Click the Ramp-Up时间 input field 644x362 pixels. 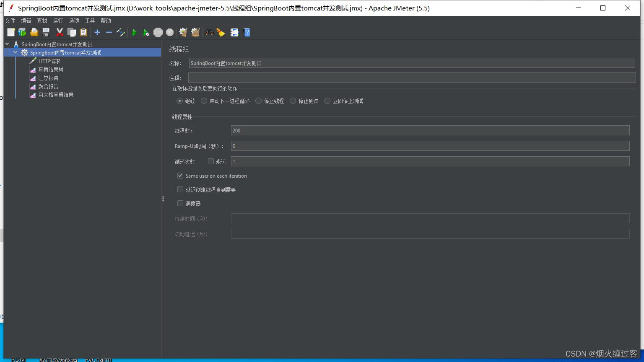pos(430,146)
